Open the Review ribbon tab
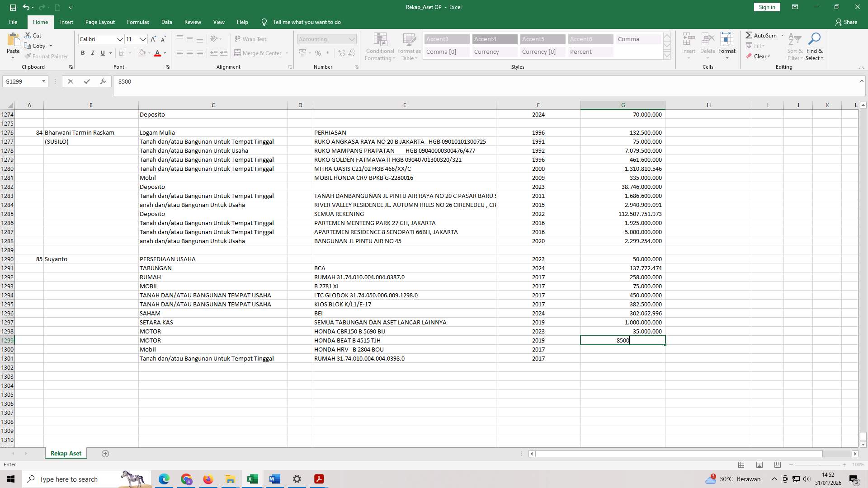The image size is (868, 488). coord(193,22)
